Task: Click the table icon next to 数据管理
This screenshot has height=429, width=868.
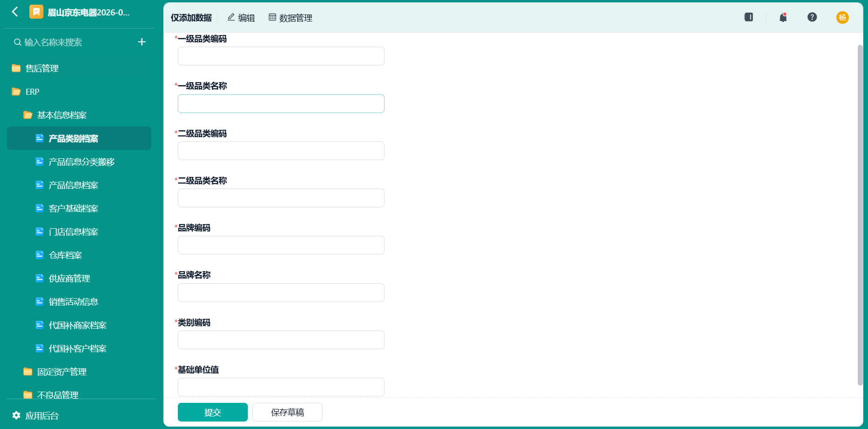Action: pyautogui.click(x=273, y=17)
